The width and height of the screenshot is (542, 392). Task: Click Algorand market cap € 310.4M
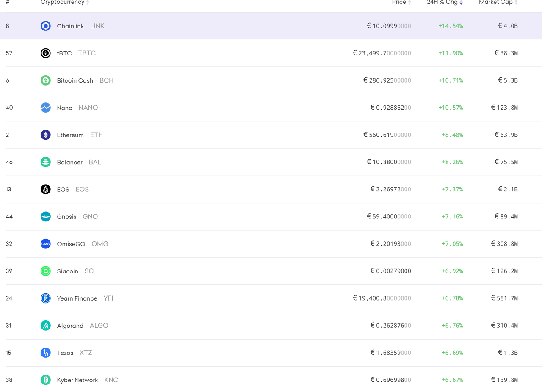[x=504, y=326]
